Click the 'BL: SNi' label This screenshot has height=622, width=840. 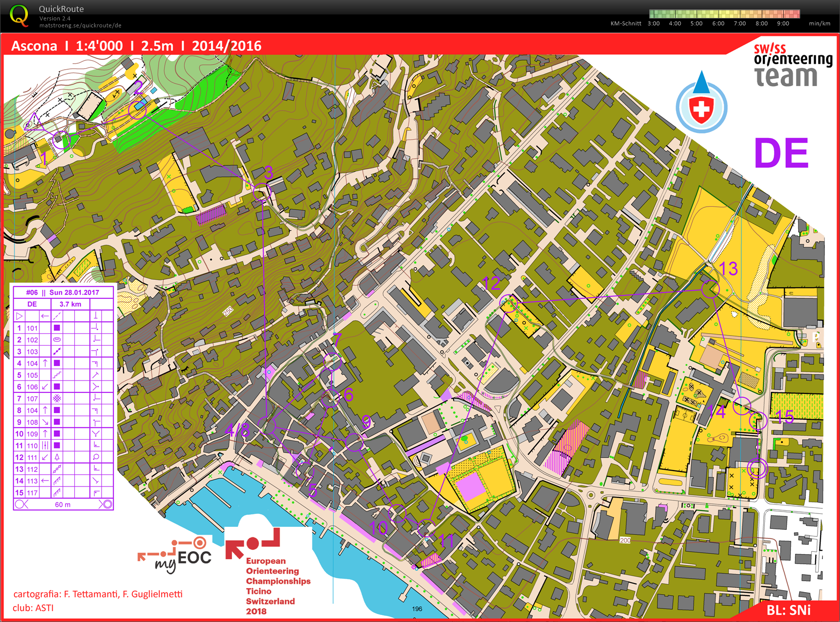coord(788,610)
